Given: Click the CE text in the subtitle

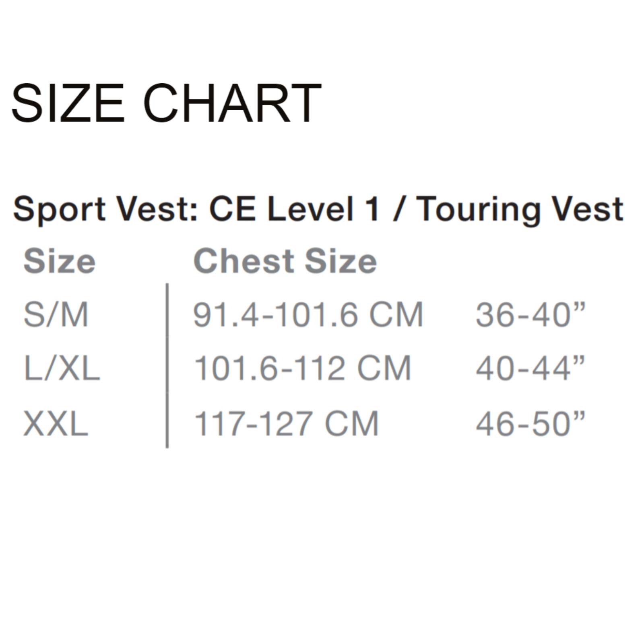Looking at the screenshot, I should click(x=232, y=209).
